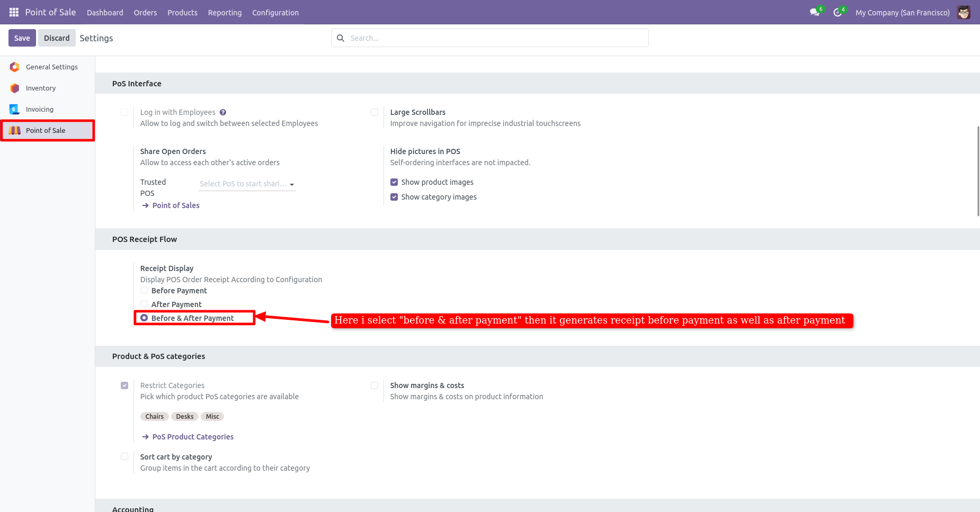The image size is (980, 512).
Task: Click the POS Receipt Flow heading
Action: coord(145,239)
